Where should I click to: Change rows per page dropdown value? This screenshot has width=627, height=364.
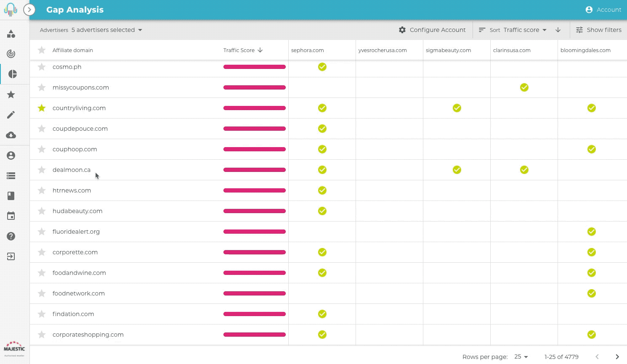(x=521, y=356)
